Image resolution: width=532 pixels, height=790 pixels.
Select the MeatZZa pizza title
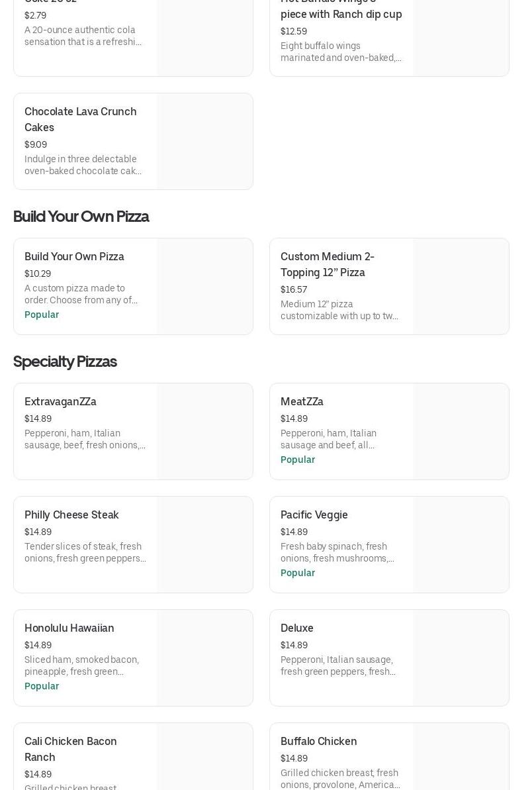tap(302, 401)
